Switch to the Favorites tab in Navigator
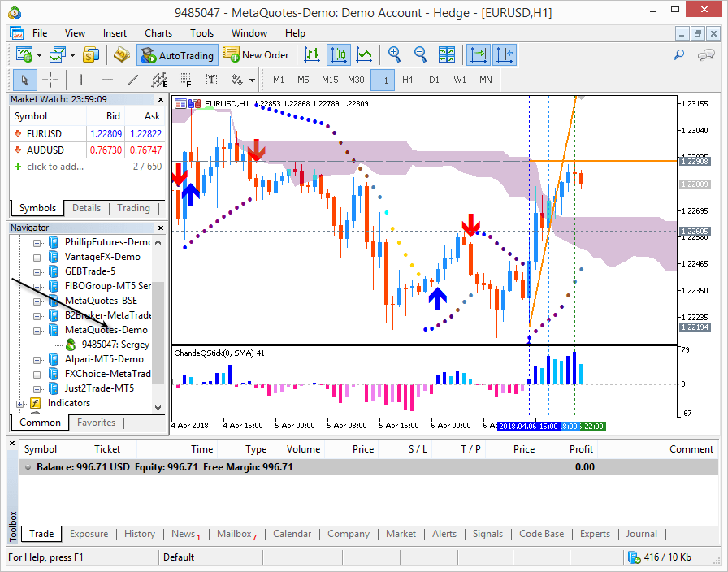This screenshot has width=728, height=572. click(x=96, y=422)
